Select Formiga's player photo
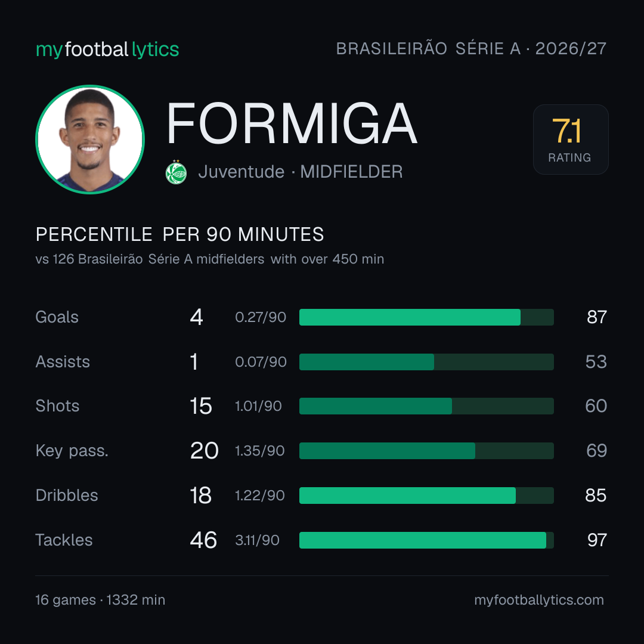The height and width of the screenshot is (644, 644). point(90,139)
